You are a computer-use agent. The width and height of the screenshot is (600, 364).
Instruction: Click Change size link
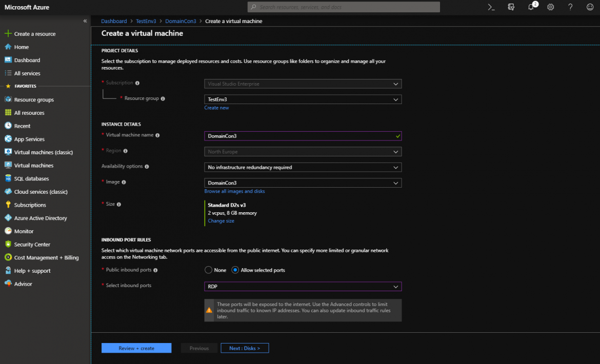(x=221, y=221)
